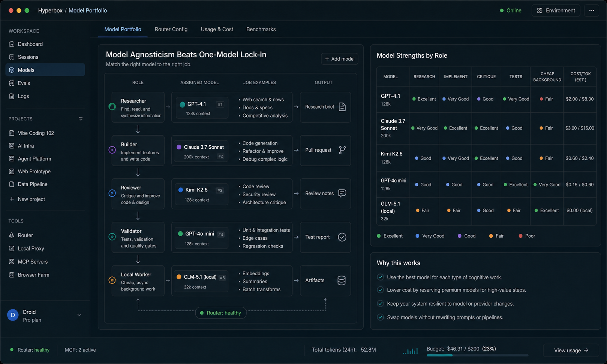Switch to the Model Portfolio tab

coord(123,29)
